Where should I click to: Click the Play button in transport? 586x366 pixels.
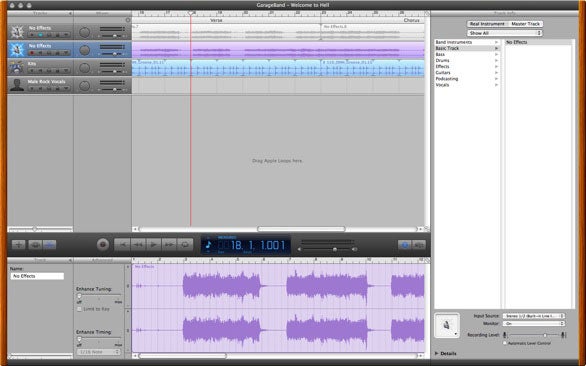tap(154, 245)
